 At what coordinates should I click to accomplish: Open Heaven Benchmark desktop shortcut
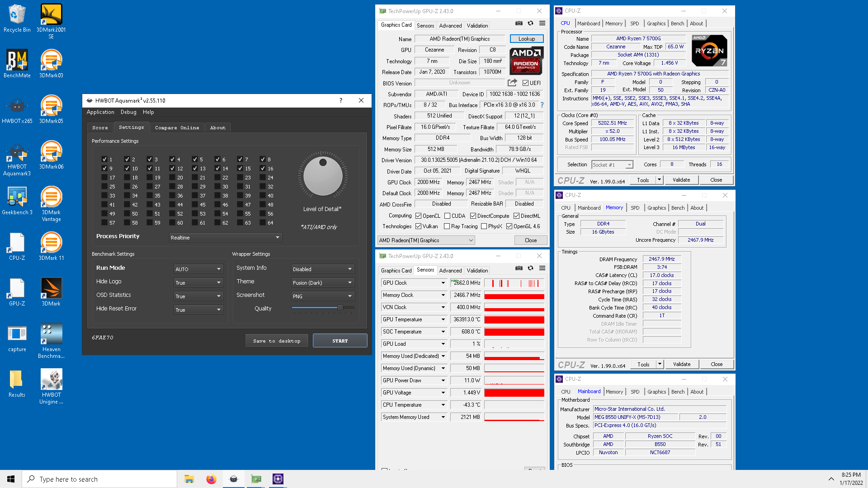point(51,341)
